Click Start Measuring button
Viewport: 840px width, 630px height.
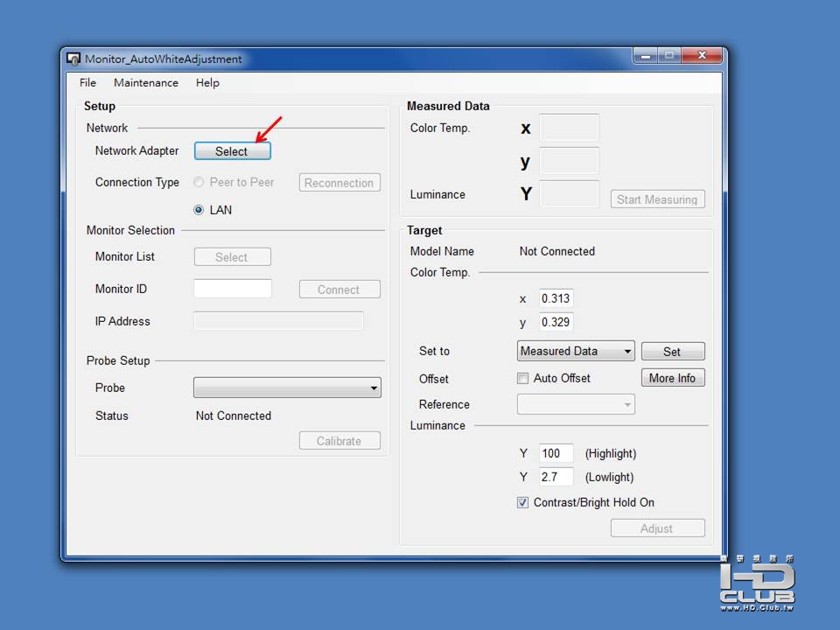(657, 199)
